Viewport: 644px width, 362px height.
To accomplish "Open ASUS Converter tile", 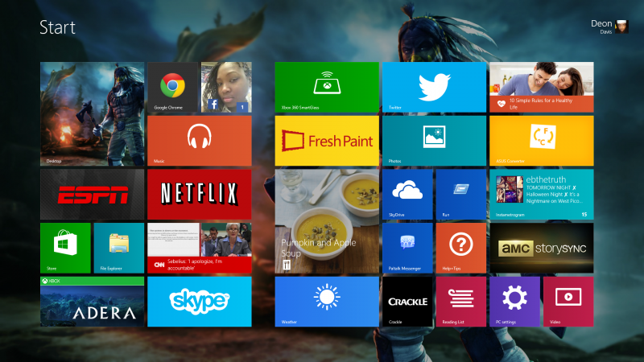I will coord(541,141).
